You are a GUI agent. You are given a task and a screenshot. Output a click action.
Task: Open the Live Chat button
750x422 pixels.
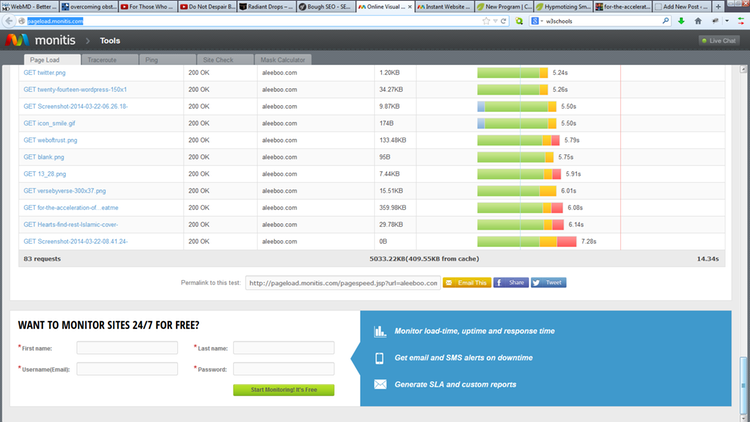pos(719,41)
